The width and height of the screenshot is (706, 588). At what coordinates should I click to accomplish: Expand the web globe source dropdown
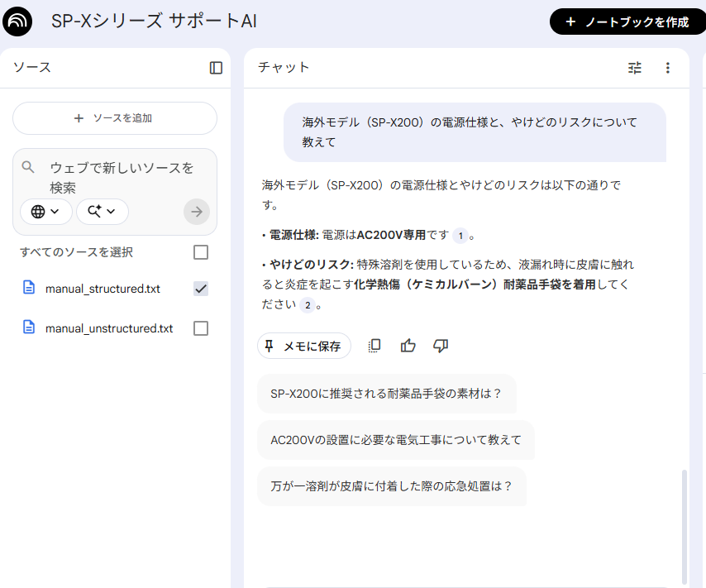pyautogui.click(x=46, y=212)
